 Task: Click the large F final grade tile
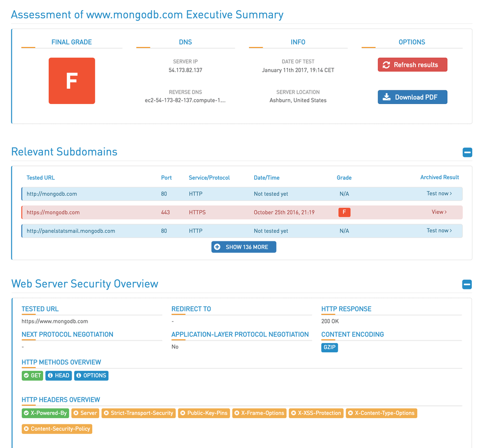72,80
